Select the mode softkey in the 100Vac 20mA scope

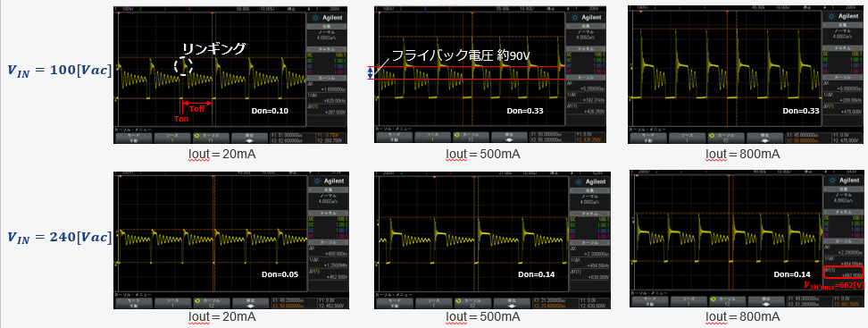[x=133, y=138]
